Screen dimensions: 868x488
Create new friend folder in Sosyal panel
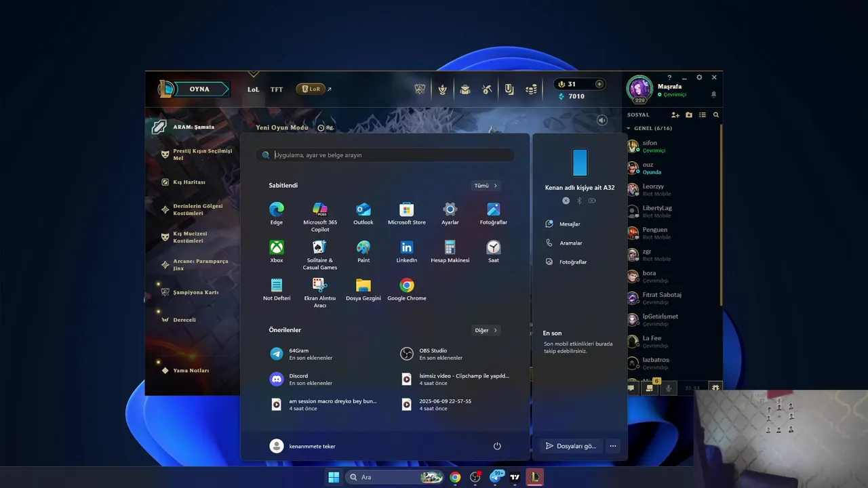coord(689,115)
